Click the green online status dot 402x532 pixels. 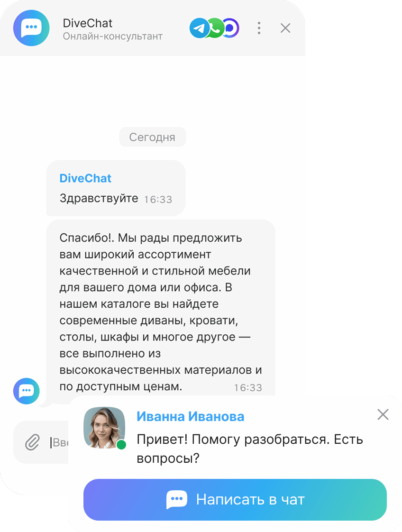click(121, 444)
